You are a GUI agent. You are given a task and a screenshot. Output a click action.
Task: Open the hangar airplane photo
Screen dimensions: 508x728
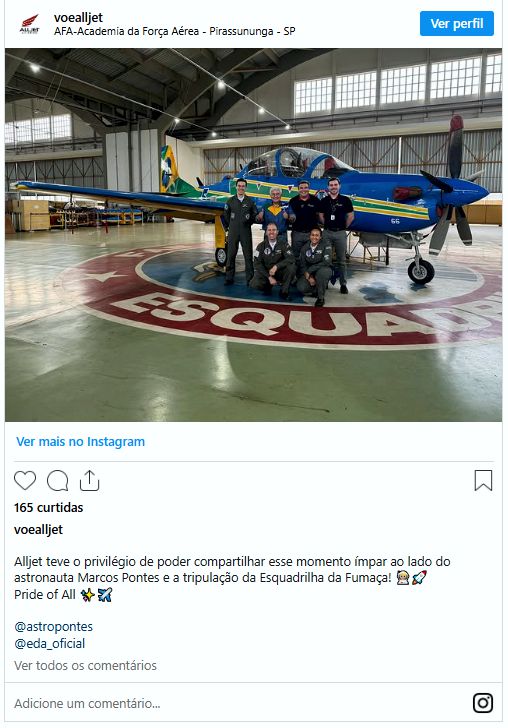point(254,235)
